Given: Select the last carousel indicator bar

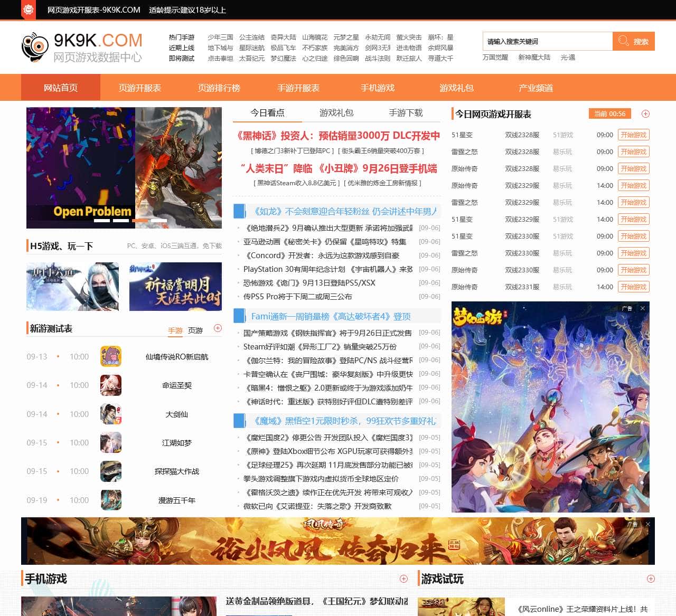Looking at the screenshot, I should (159, 221).
